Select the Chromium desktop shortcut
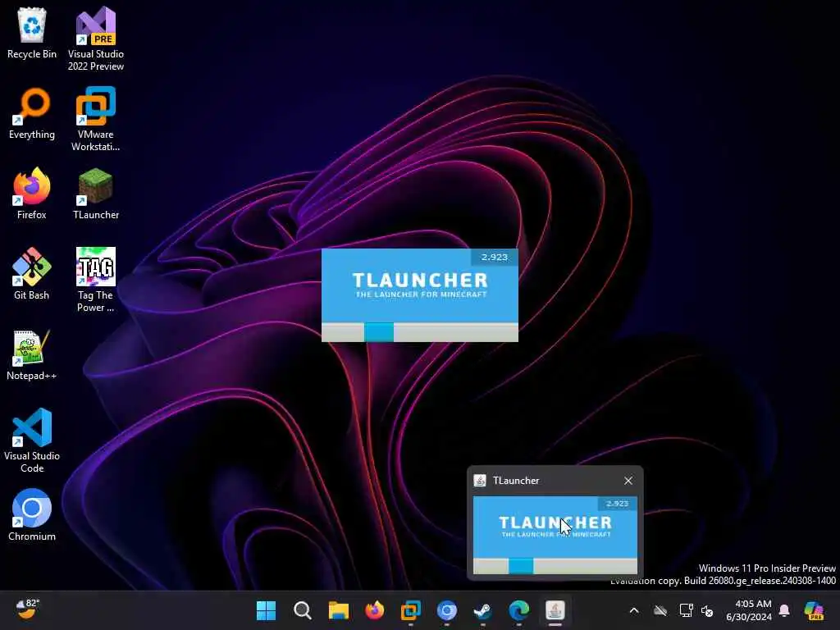This screenshot has height=630, width=840. tap(32, 515)
